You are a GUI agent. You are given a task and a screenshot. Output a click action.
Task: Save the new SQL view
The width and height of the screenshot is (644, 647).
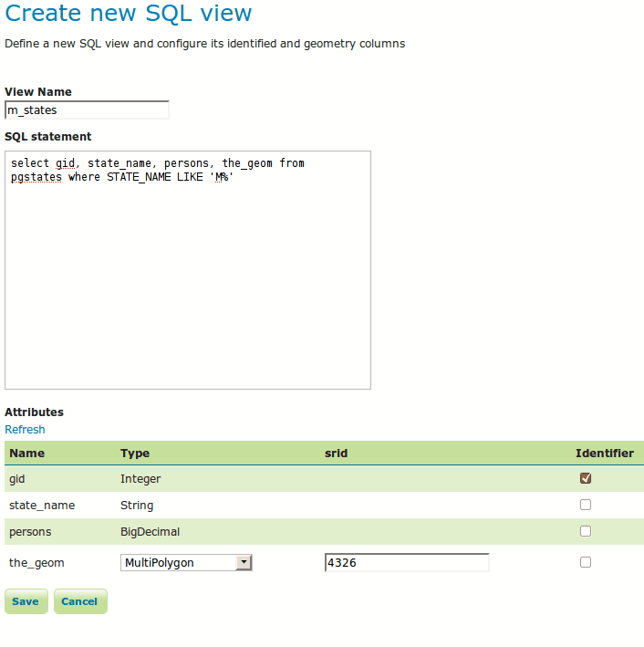26,601
